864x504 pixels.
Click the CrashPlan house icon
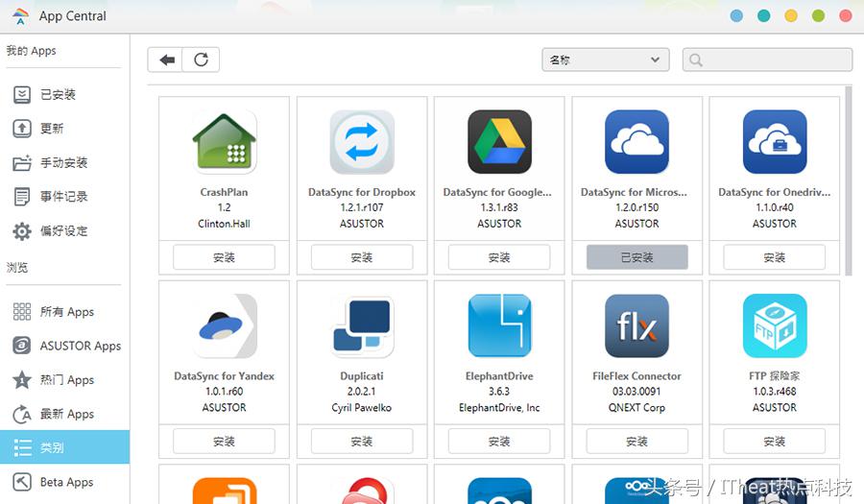click(x=225, y=142)
